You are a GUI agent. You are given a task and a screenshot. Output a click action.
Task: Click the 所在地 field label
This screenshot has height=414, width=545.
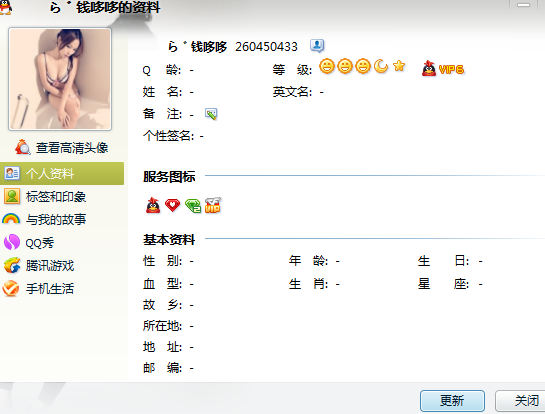click(x=162, y=326)
